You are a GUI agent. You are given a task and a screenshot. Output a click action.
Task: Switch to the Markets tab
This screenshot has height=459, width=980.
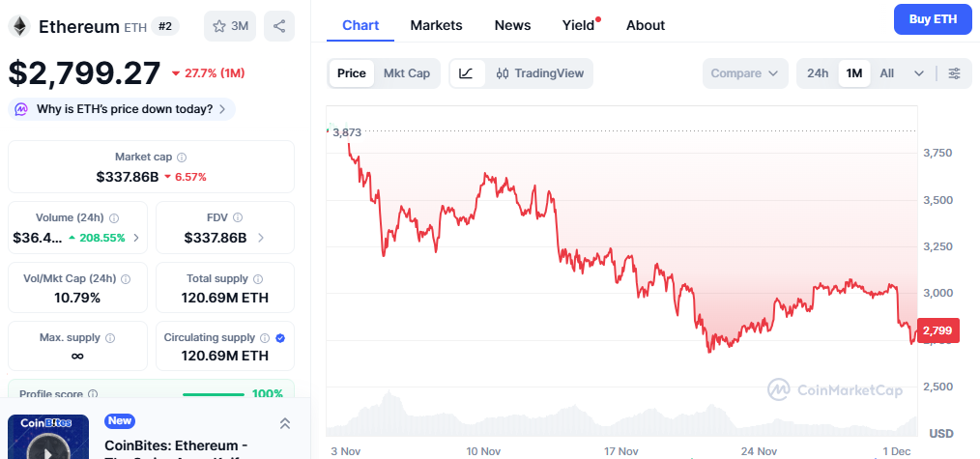click(436, 25)
